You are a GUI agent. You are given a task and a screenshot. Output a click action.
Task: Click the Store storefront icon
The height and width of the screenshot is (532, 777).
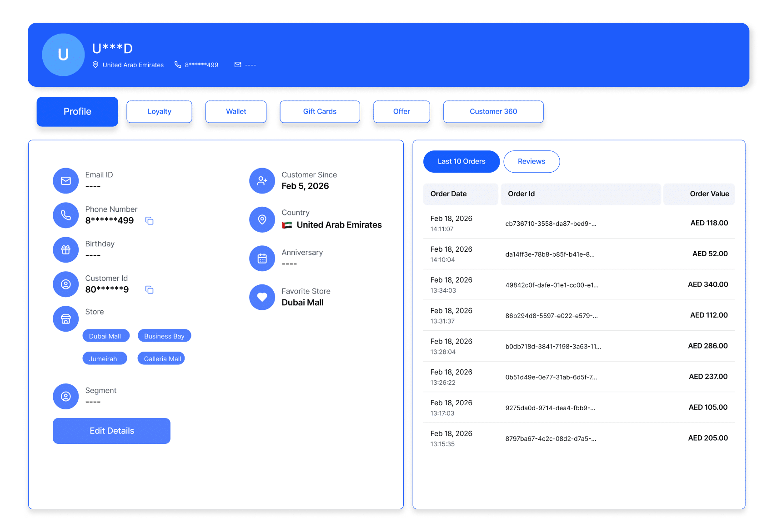[65, 318]
